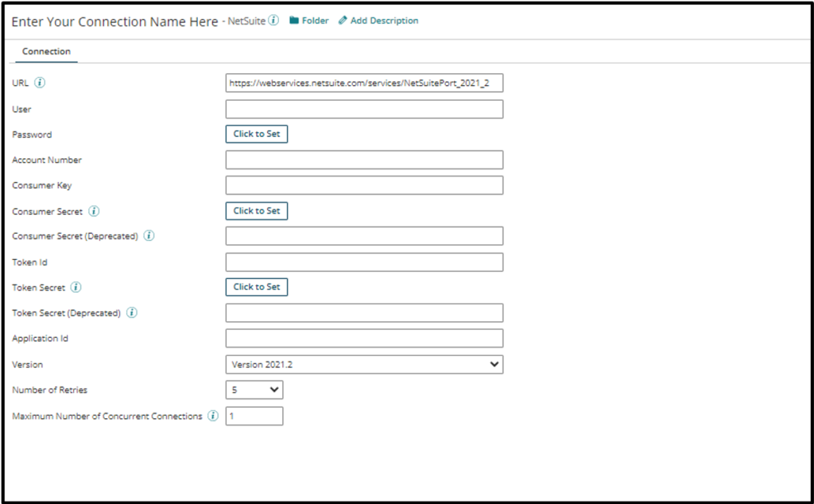Click Add Description link
The image size is (814, 504).
point(378,21)
